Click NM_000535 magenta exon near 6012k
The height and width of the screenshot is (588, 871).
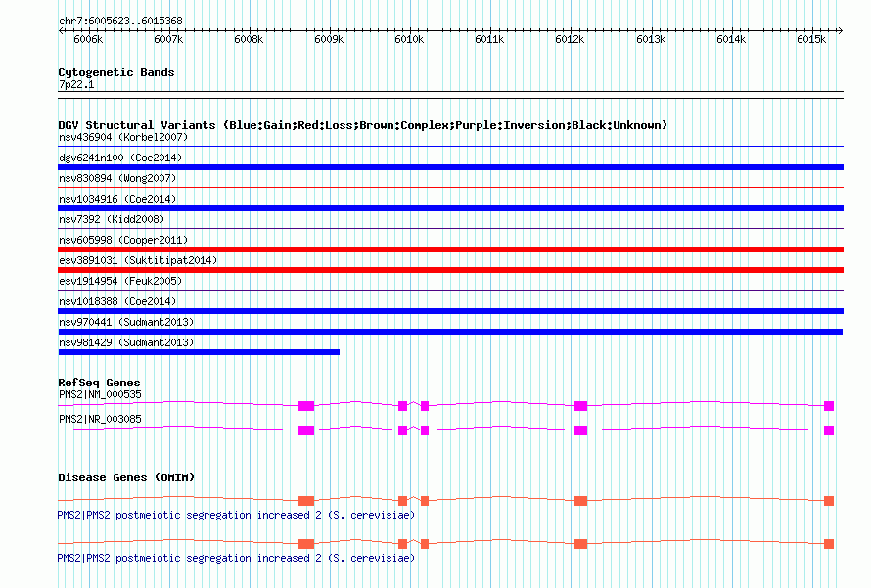pos(580,406)
